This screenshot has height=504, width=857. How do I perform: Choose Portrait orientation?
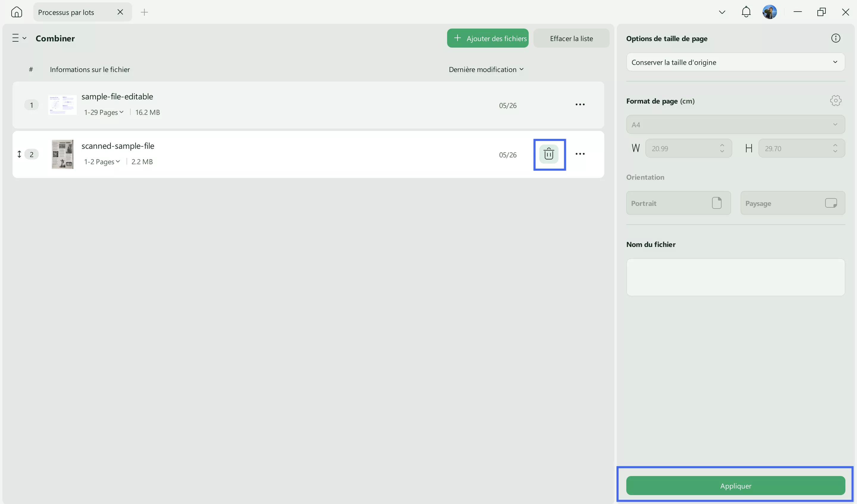[678, 203]
